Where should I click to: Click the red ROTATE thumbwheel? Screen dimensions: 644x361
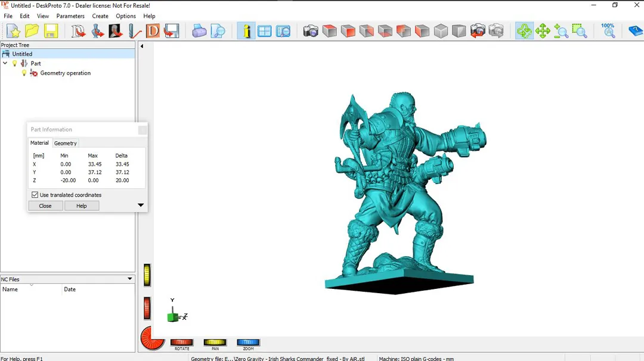(x=181, y=342)
